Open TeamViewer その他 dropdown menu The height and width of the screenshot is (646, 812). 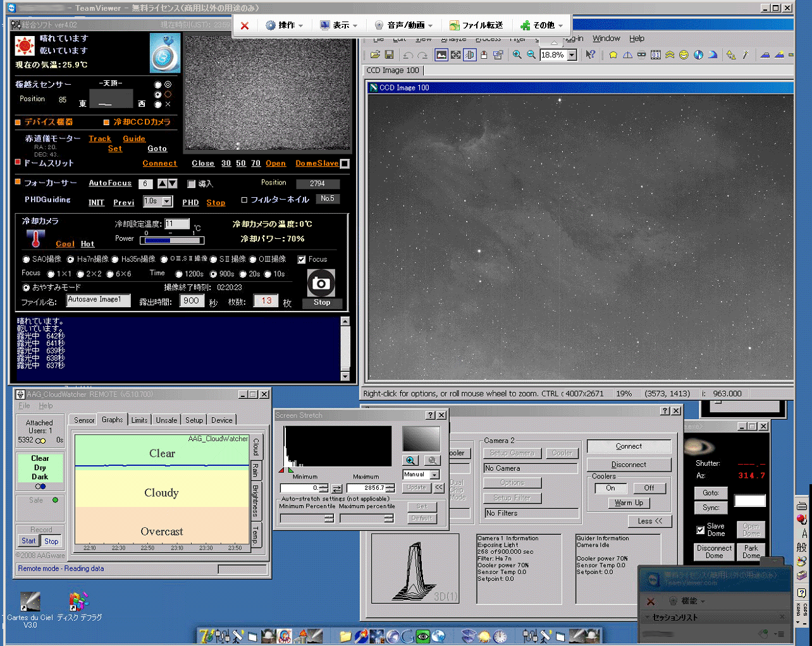pyautogui.click(x=541, y=25)
